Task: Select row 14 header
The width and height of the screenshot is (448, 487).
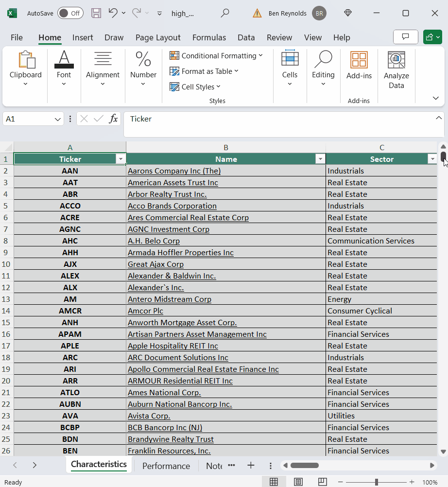Action: coord(6,311)
